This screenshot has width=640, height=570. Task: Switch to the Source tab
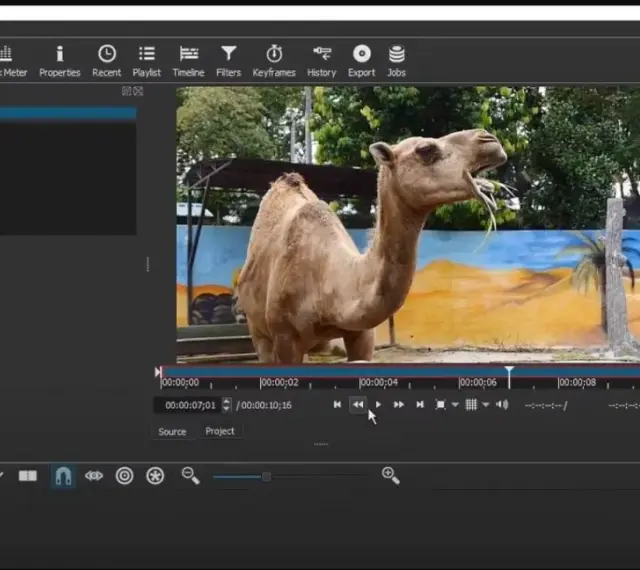tap(172, 432)
